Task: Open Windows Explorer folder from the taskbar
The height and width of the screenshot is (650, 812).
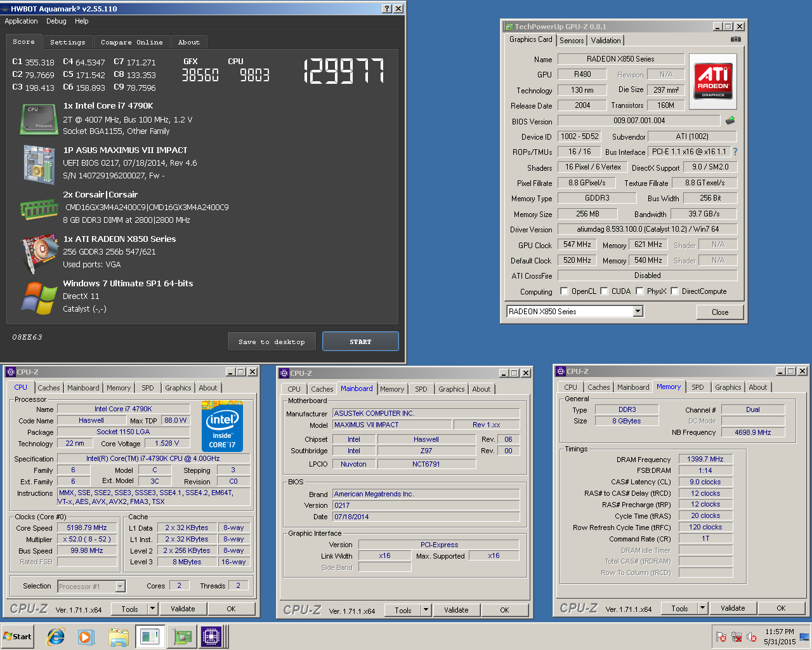Action: click(119, 637)
